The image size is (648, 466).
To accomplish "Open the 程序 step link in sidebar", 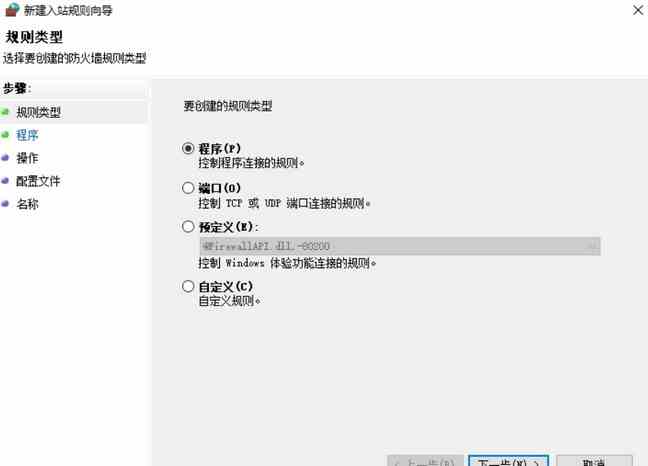I will 27,135.
